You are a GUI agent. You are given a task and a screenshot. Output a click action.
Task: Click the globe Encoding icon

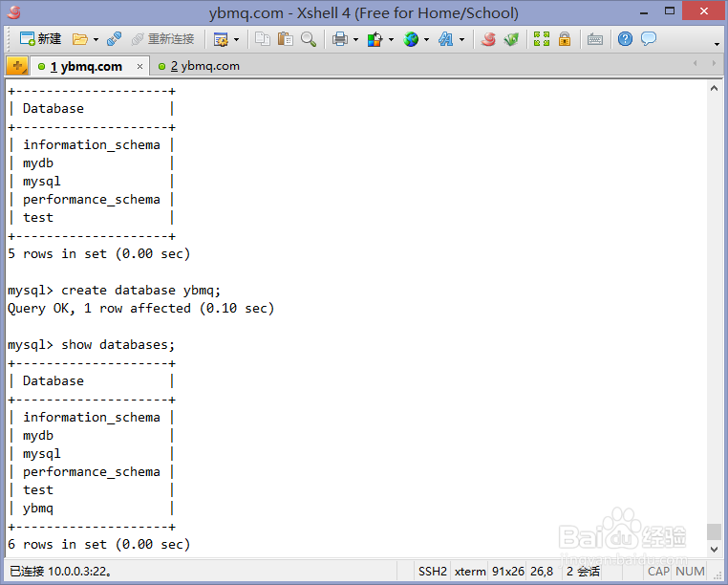pyautogui.click(x=411, y=39)
